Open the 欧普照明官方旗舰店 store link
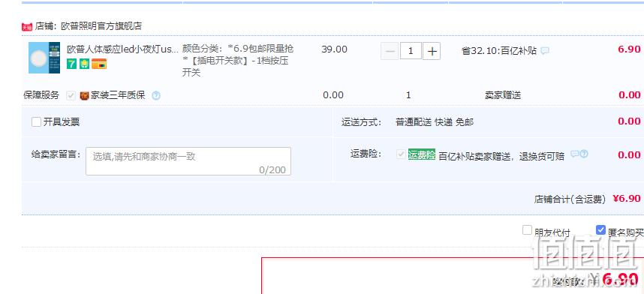The width and height of the screenshot is (644, 294). click(101, 26)
